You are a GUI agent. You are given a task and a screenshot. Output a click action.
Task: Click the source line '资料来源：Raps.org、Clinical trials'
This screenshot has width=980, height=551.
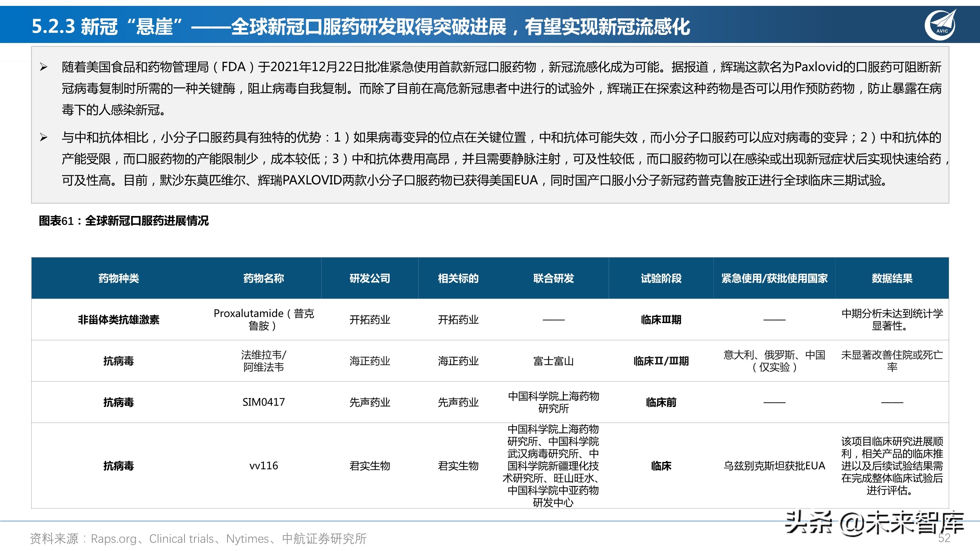click(198, 539)
